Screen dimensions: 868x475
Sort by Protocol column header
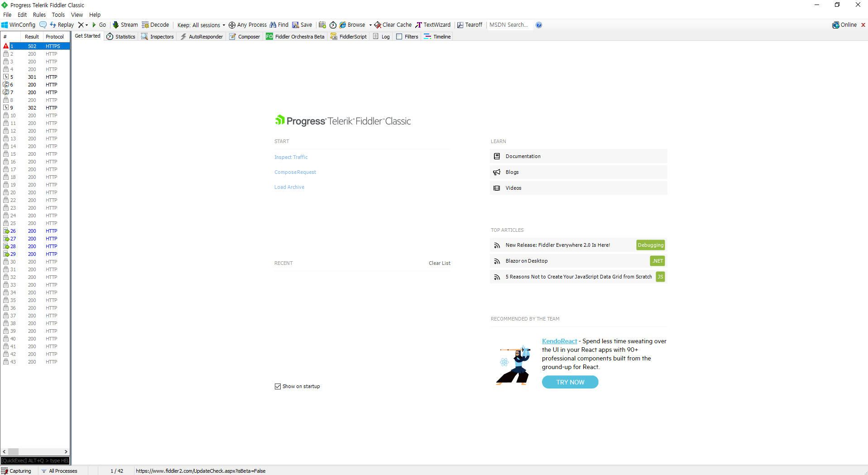tap(55, 37)
